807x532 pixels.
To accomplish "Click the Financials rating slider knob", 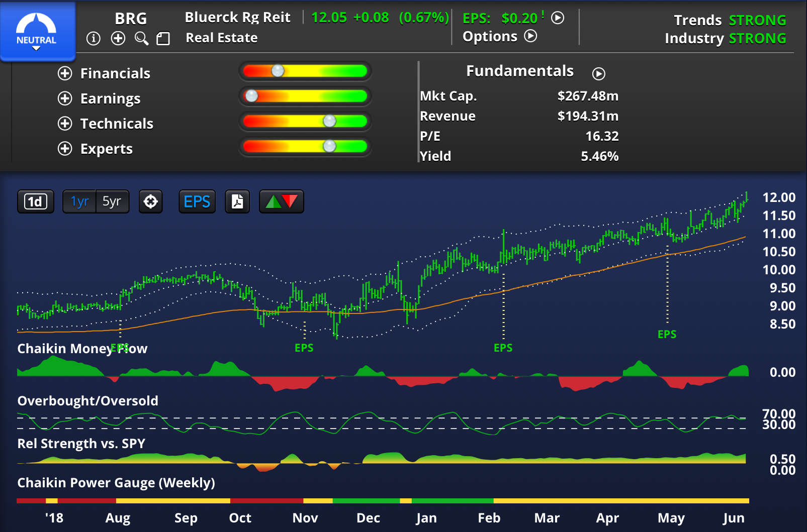I will click(278, 71).
